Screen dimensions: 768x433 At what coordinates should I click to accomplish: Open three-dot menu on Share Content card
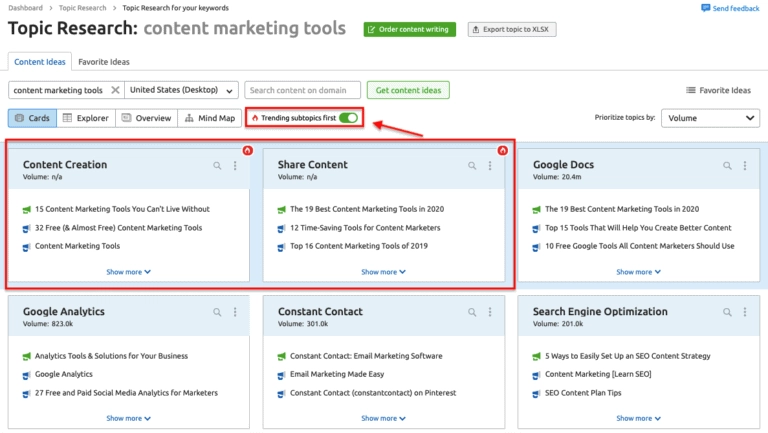491,166
